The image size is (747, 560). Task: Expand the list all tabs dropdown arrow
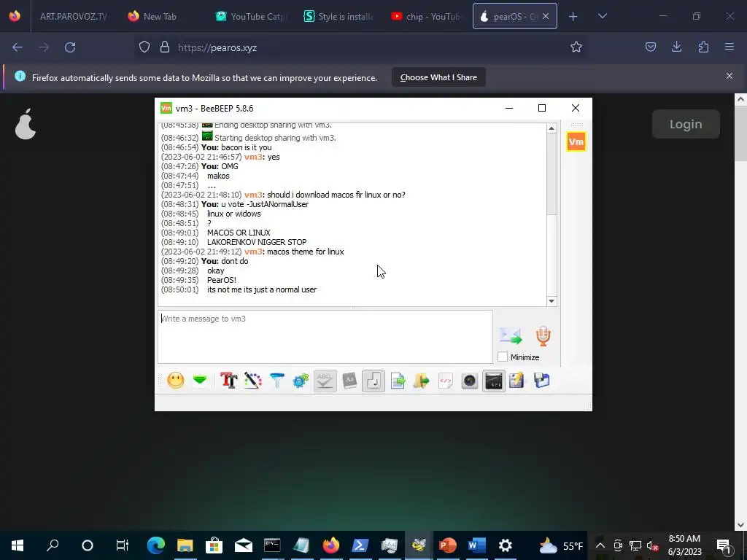coord(602,16)
